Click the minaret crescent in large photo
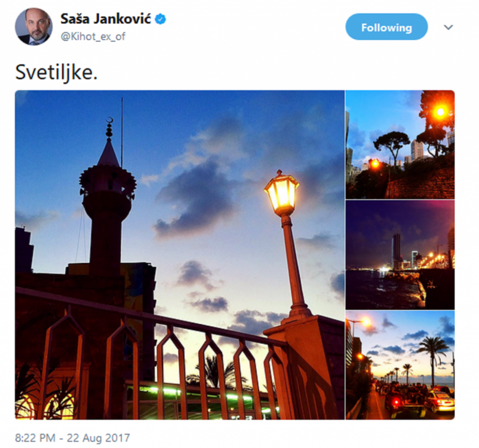The height and width of the screenshot is (448, 479). 109,120
